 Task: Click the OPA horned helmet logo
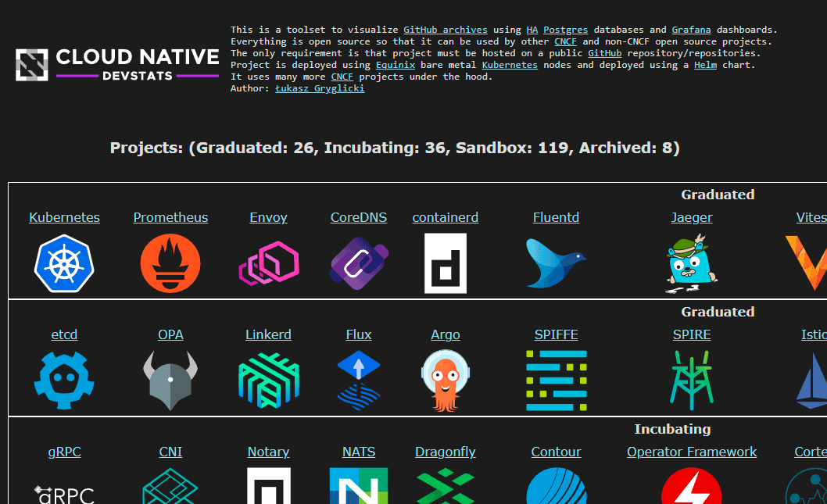[170, 380]
